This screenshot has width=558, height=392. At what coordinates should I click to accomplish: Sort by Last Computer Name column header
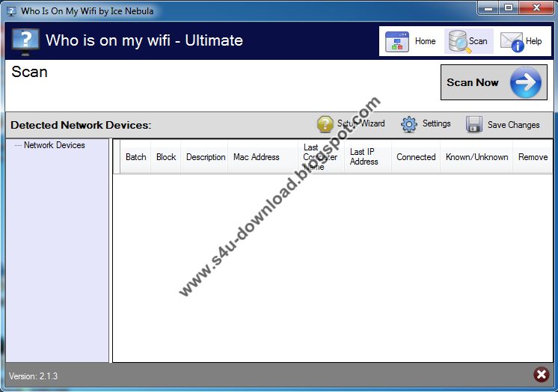(322, 157)
